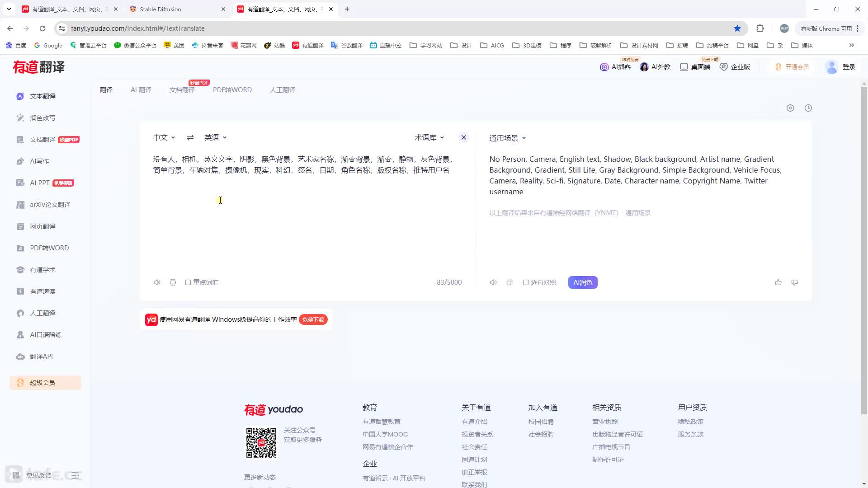Viewport: 868px width, 488px height.
Task: Select the 翻译 tab
Action: point(106,90)
